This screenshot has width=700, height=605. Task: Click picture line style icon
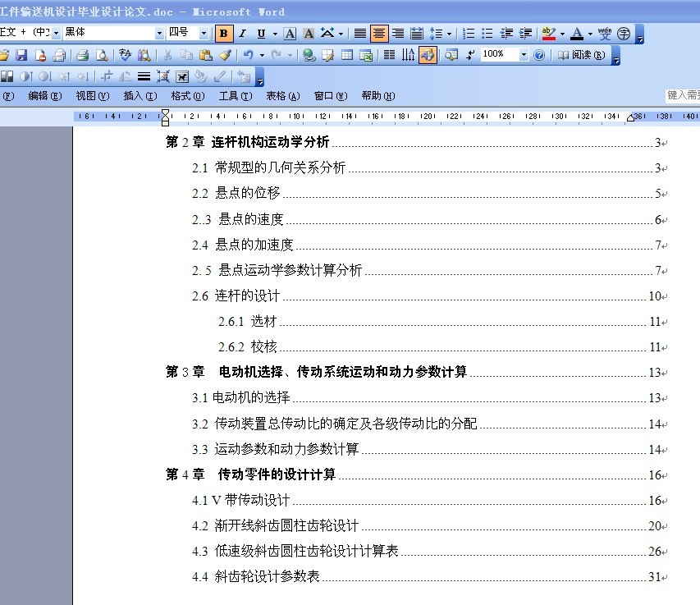144,77
